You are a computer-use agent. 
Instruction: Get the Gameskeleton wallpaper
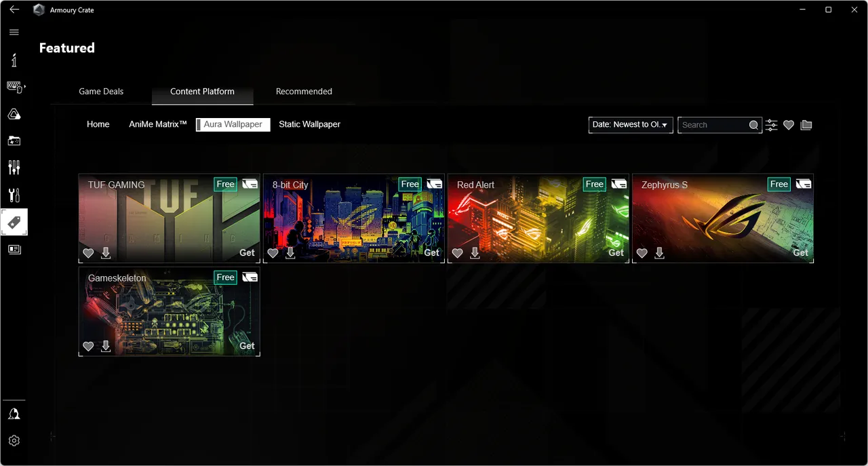[x=247, y=346]
